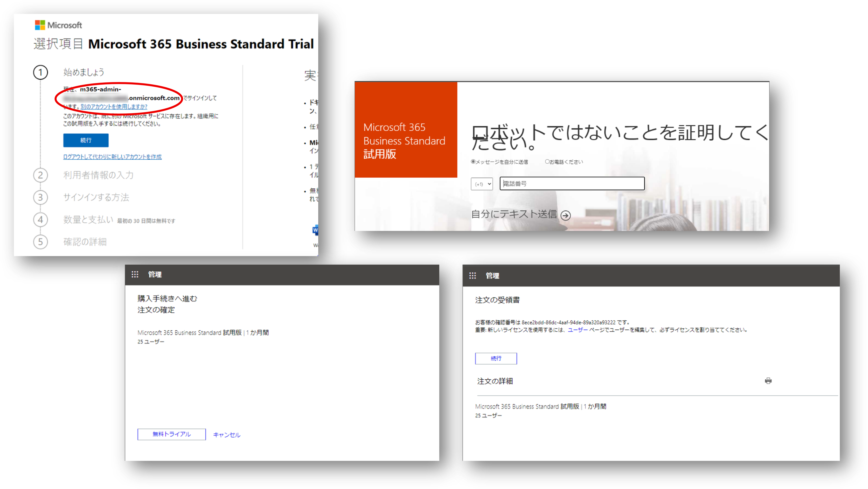Open the (+1) country code dropdown
Image resolution: width=868 pixels, height=489 pixels.
point(482,184)
